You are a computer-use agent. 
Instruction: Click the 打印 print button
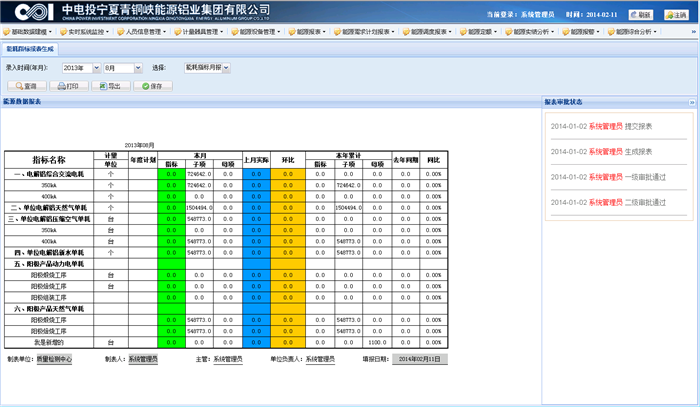coord(67,87)
